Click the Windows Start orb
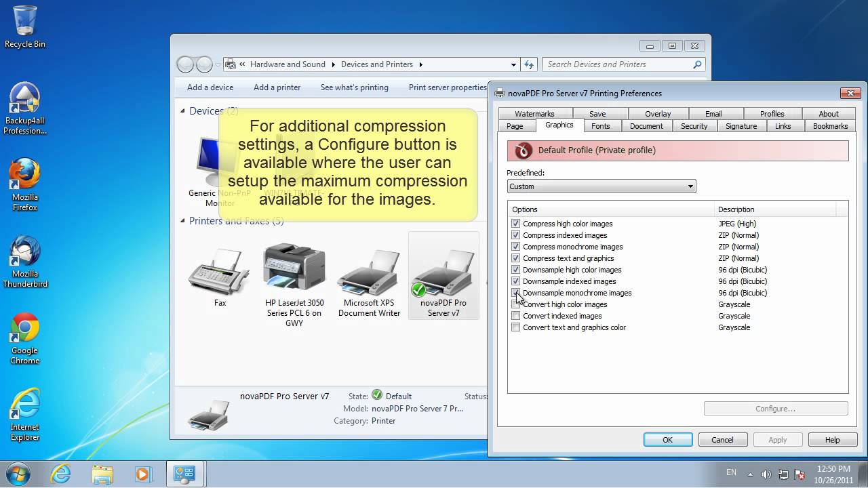868x488 pixels. click(x=18, y=473)
